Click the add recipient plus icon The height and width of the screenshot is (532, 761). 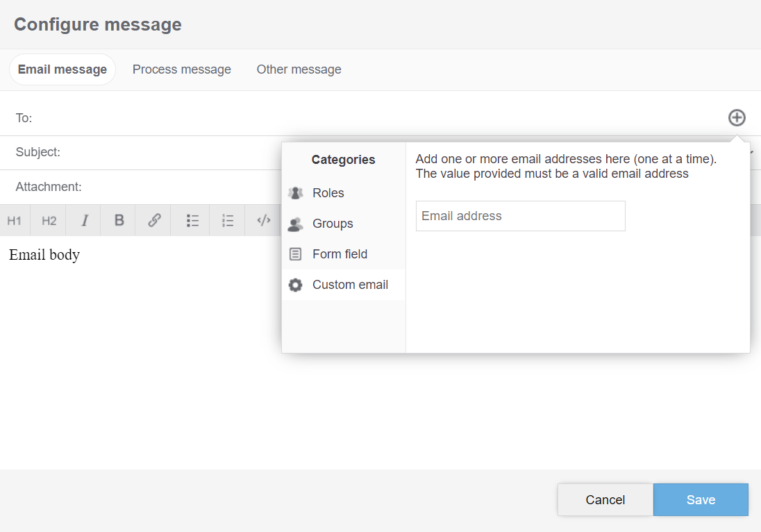737,117
